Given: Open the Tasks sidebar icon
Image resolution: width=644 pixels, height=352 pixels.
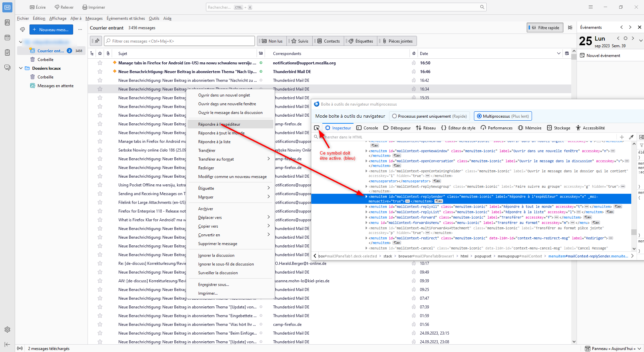Looking at the screenshot, I should (7, 52).
